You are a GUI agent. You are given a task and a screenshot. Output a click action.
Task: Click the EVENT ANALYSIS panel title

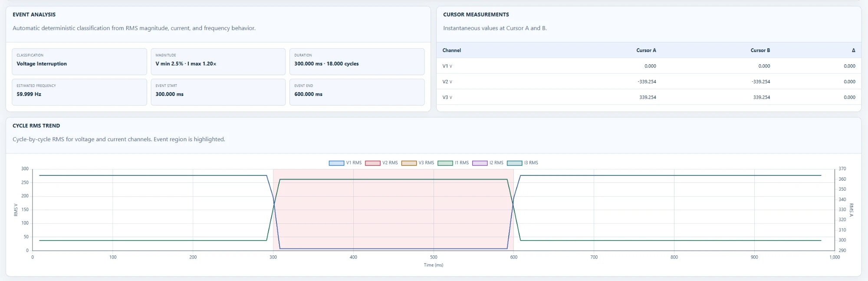(34, 14)
